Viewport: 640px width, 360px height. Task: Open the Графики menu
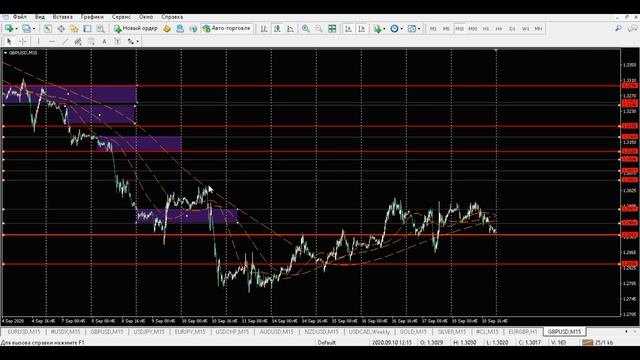pyautogui.click(x=92, y=17)
